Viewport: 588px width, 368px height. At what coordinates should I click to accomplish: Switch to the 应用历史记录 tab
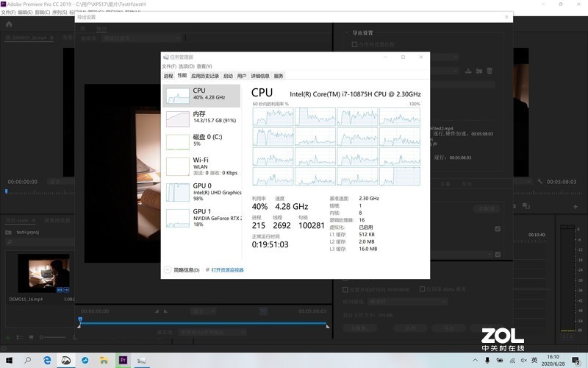click(205, 76)
